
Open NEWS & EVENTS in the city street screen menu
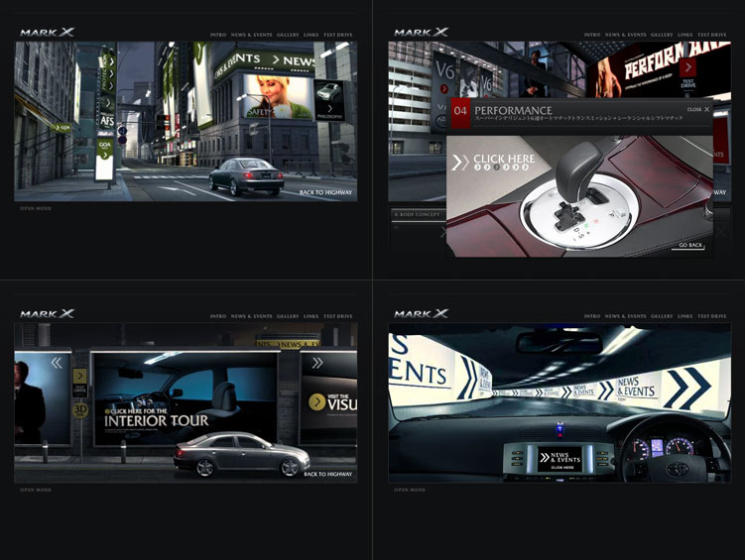tap(251, 35)
